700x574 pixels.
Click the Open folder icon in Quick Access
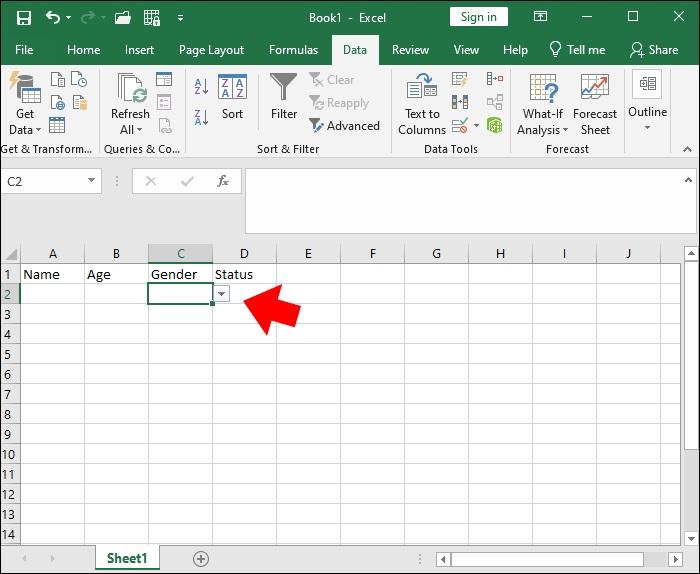123,18
